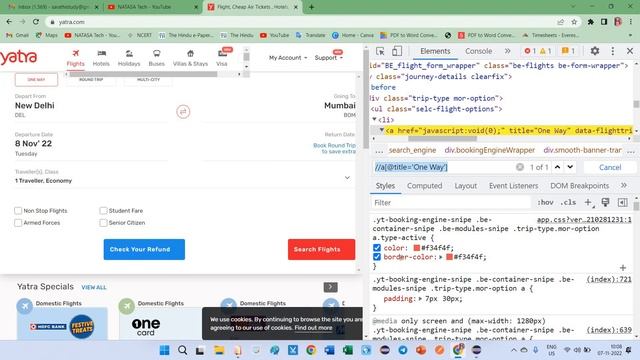Click the color property red swatch
This screenshot has width=640, height=360.
417,248
